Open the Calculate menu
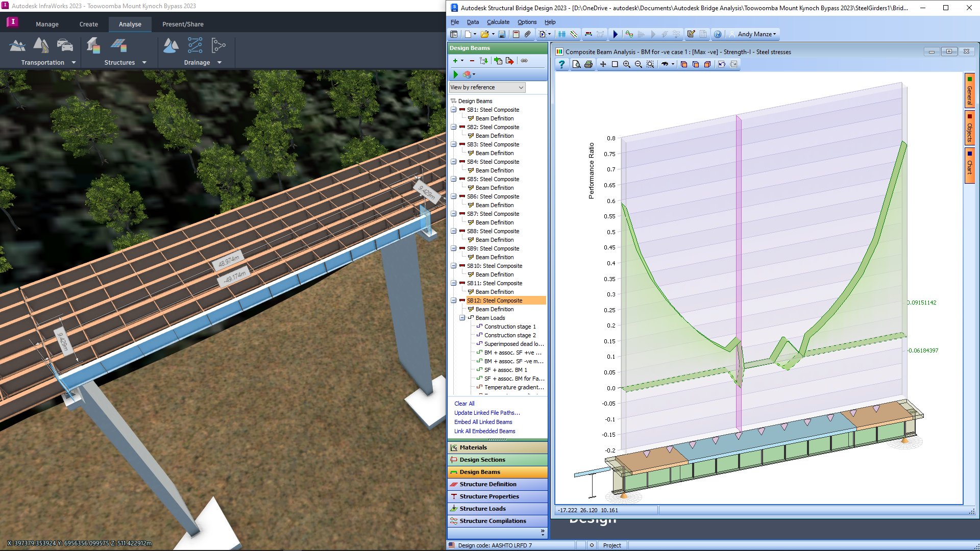The height and width of the screenshot is (551, 980). (x=498, y=22)
